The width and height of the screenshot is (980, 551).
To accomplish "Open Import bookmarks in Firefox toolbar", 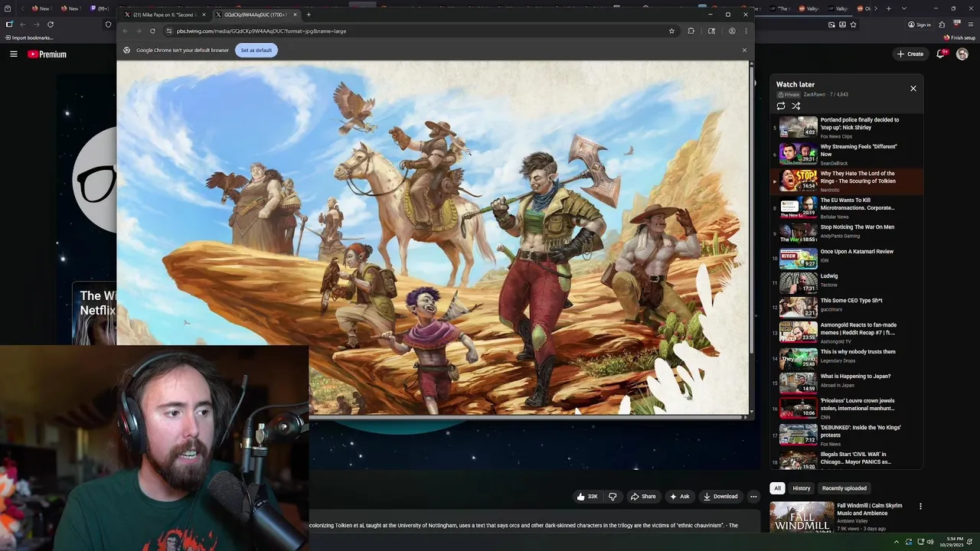I will pos(29,37).
